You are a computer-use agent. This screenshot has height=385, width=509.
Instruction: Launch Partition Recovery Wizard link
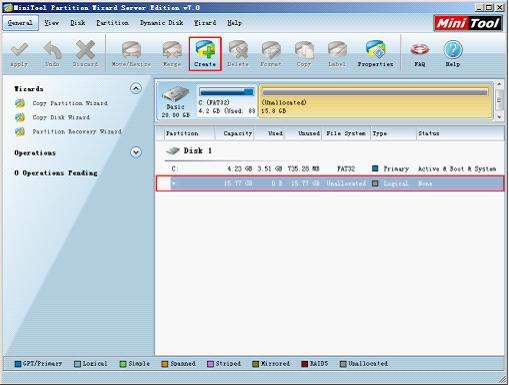[77, 132]
